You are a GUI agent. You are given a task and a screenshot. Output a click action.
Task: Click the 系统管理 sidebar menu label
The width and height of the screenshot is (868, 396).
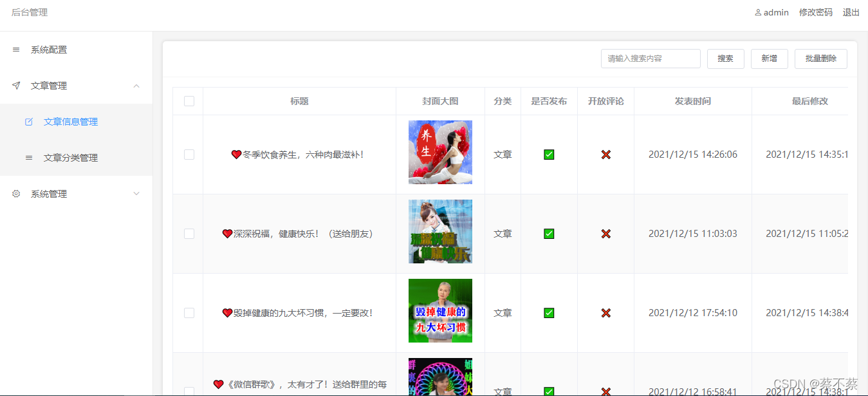tap(49, 194)
